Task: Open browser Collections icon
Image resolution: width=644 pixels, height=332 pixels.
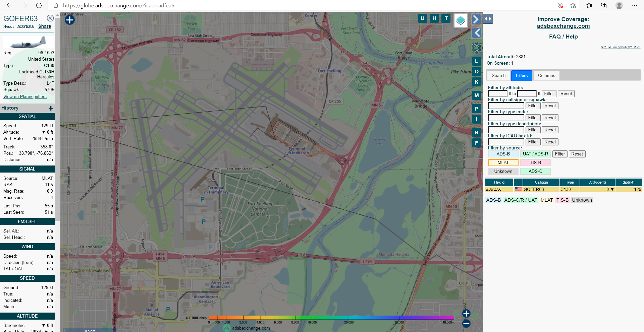Action: pyautogui.click(x=604, y=5)
